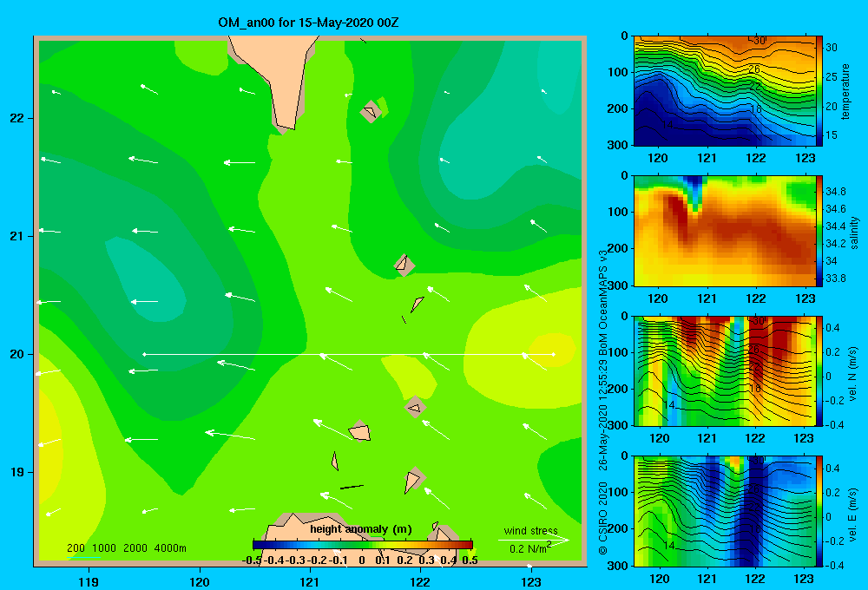Click the longitude label '123' on main map
This screenshot has width=868, height=590.
pyautogui.click(x=531, y=581)
